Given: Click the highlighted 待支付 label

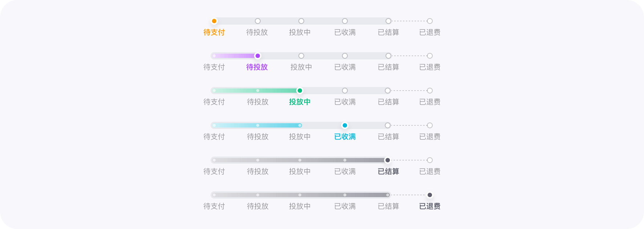Looking at the screenshot, I should [x=214, y=32].
